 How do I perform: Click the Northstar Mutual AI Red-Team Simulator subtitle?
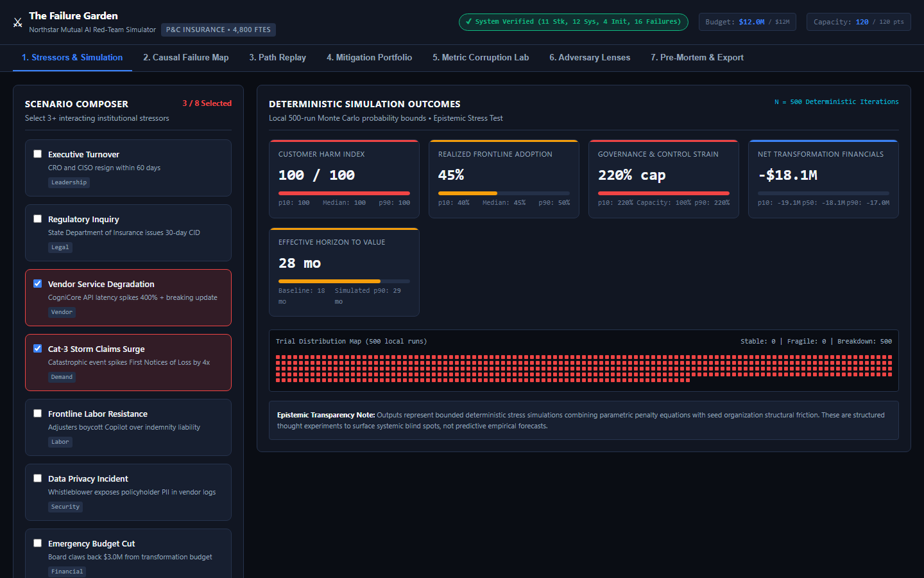(x=92, y=30)
